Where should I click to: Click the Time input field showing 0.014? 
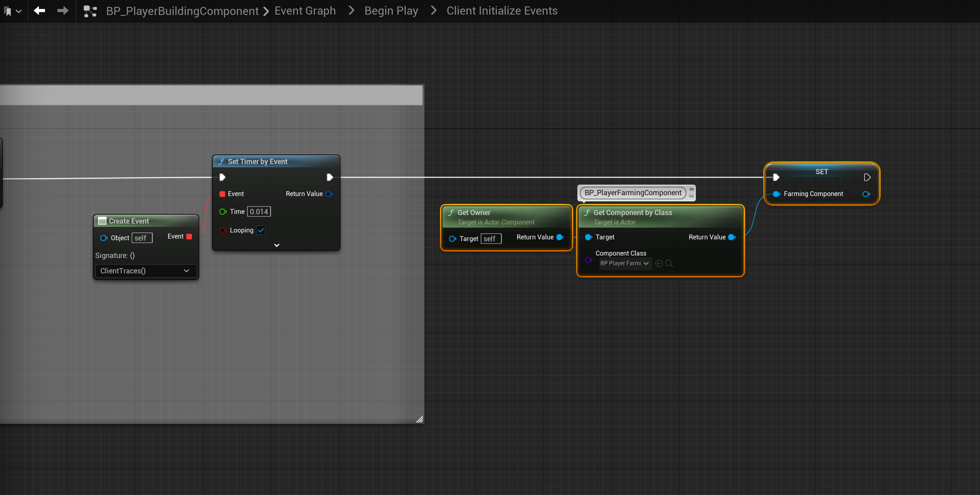click(259, 211)
